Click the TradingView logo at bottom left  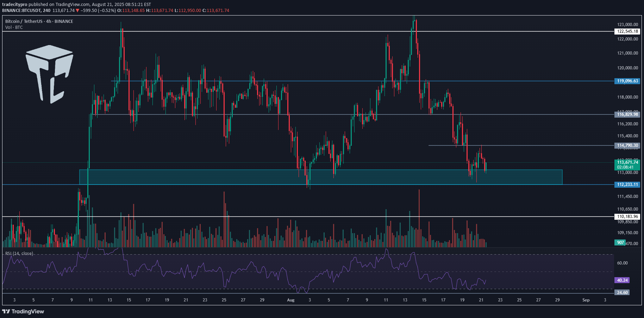click(x=23, y=311)
